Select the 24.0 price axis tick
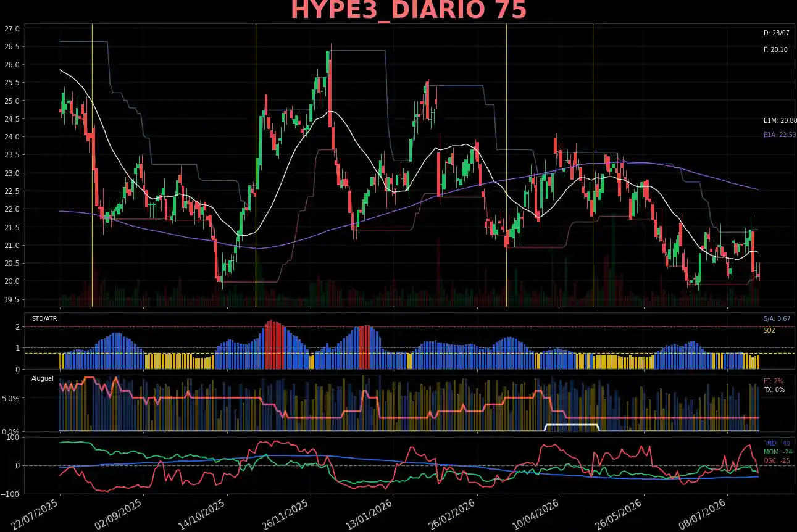This screenshot has height=532, width=797. [12, 137]
